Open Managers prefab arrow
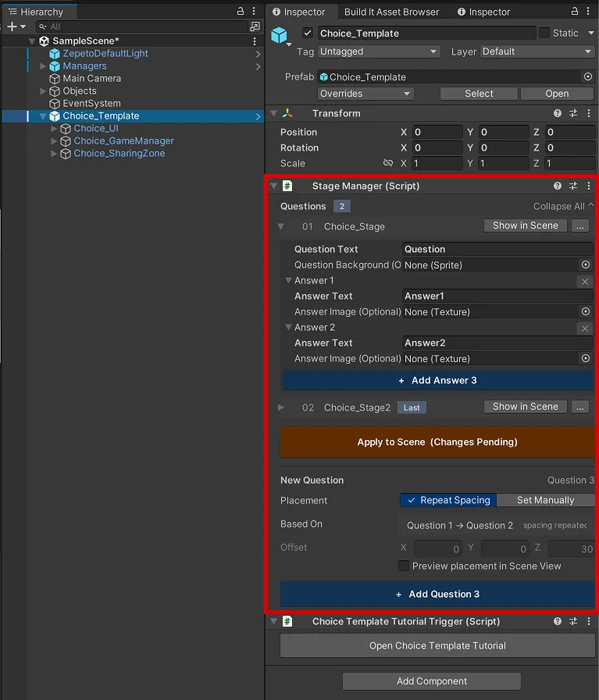The height and width of the screenshot is (700, 599). click(x=258, y=66)
